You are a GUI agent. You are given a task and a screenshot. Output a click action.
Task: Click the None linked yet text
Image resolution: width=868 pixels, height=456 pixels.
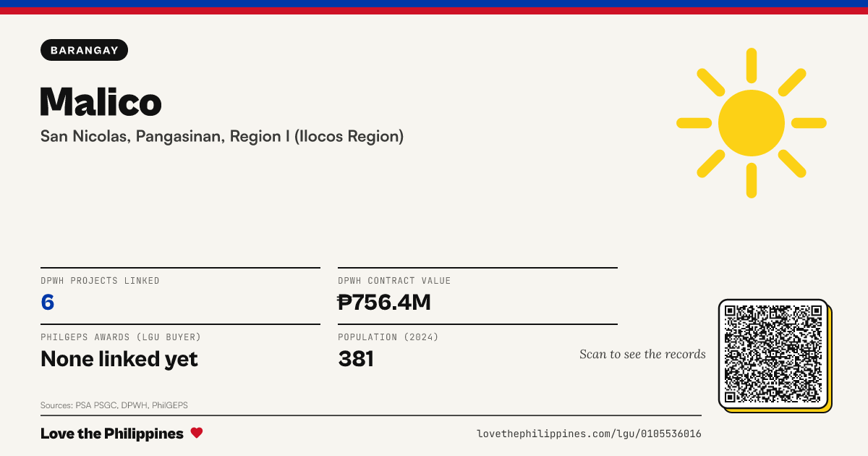119,358
